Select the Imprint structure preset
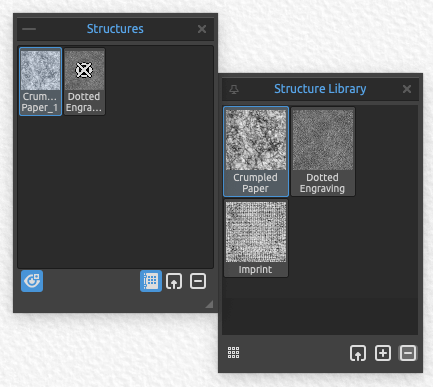 (x=256, y=238)
